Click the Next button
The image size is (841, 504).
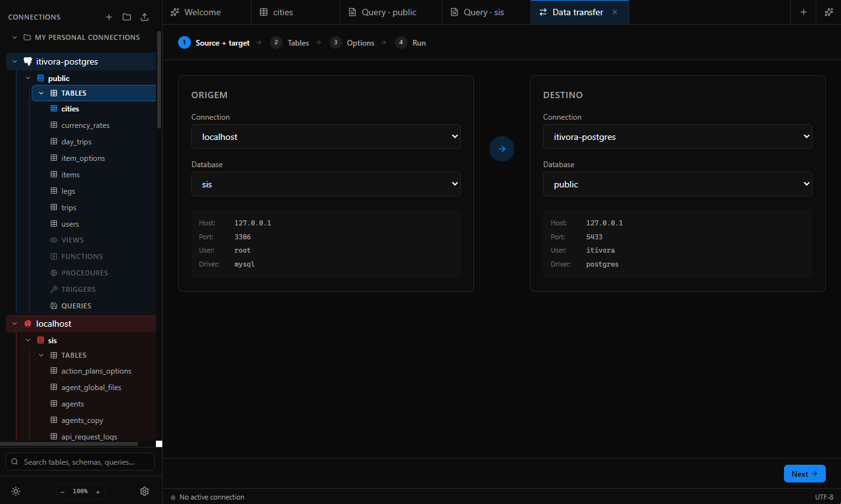point(804,473)
